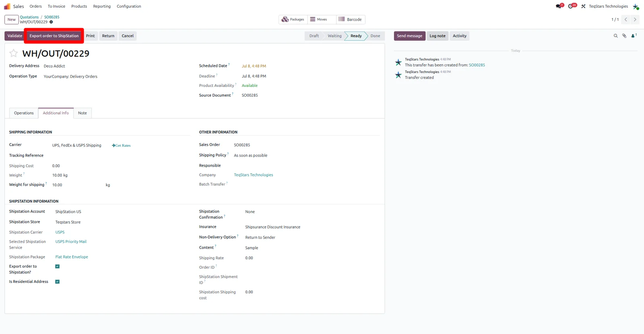This screenshot has height=334, width=644.
Task: Select the Done status stage
Action: 375,36
